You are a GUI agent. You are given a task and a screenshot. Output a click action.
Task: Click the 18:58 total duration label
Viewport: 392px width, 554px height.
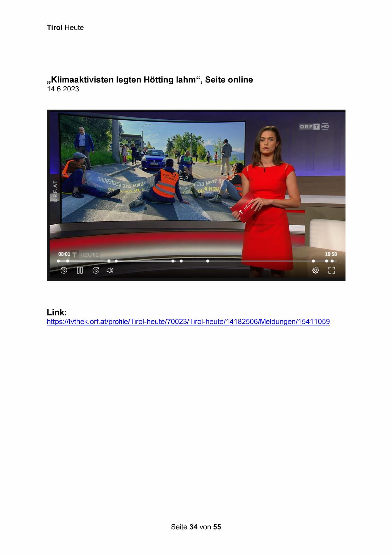click(x=331, y=254)
